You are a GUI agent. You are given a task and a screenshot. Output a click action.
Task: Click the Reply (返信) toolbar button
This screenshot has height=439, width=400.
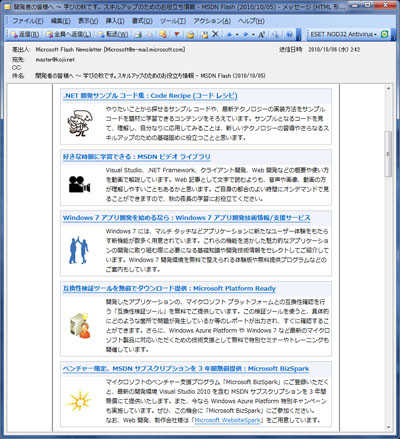pos(25,34)
